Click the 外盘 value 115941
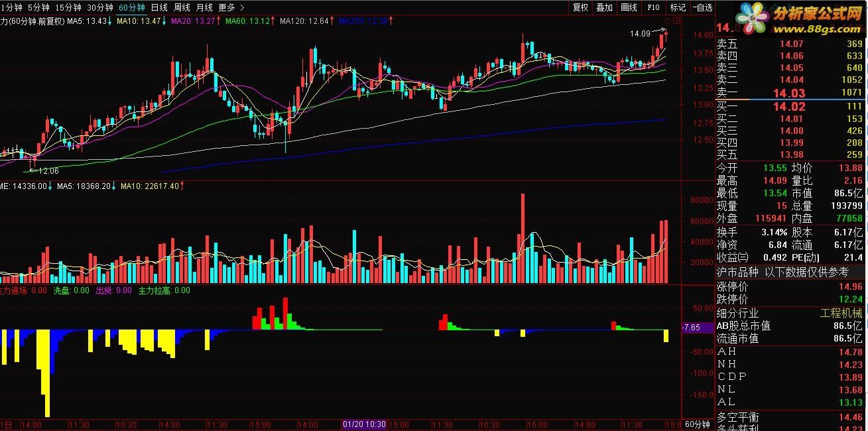868x431 pixels. [771, 219]
